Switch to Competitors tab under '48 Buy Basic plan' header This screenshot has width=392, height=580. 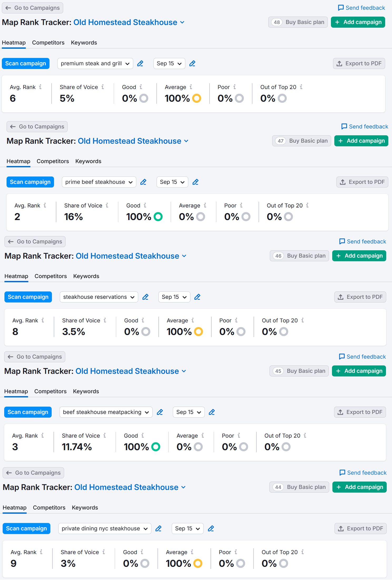click(x=48, y=43)
